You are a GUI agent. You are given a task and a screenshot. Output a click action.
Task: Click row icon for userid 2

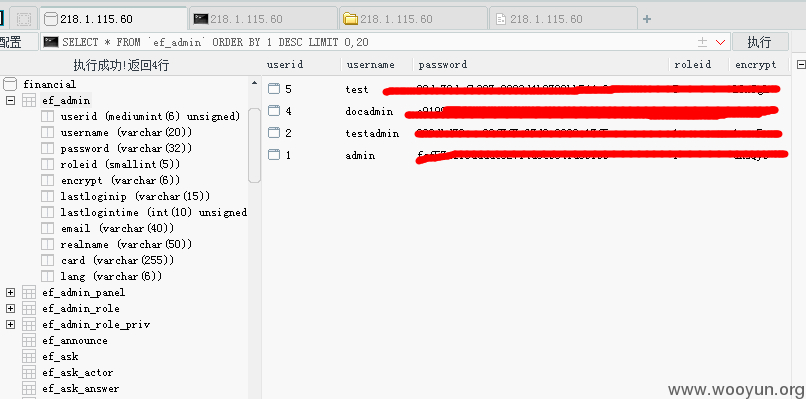274,134
